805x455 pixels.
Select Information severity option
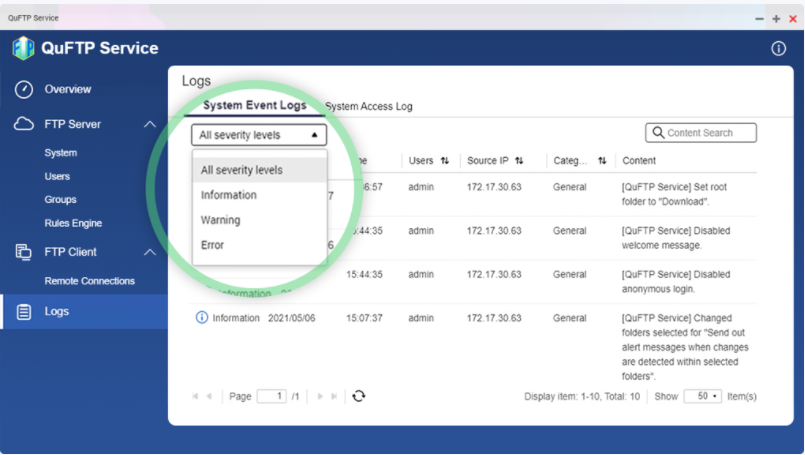(259, 195)
